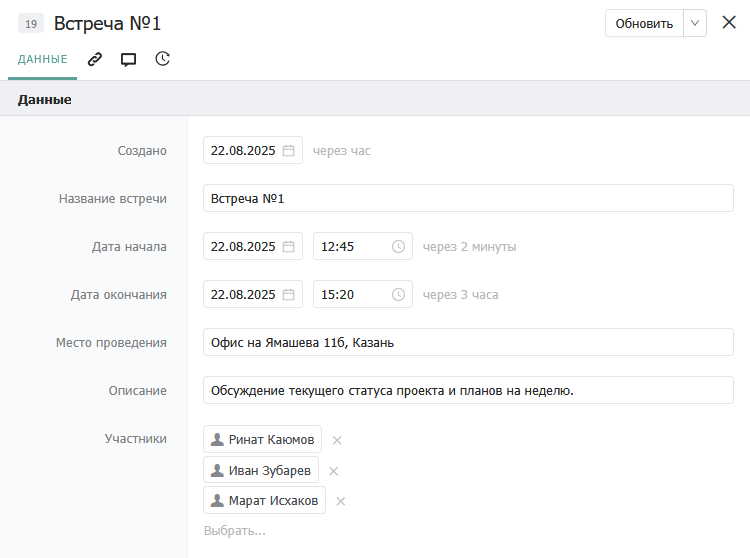Remove participant Марат Исхаков

click(x=341, y=501)
